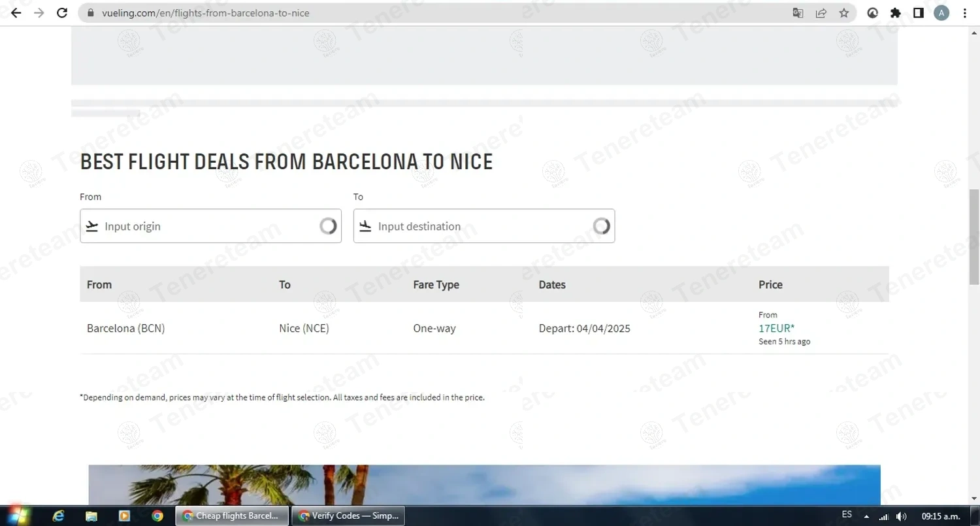Viewport: 980px width, 526px height.
Task: Click the Input origin field
Action: pos(210,226)
